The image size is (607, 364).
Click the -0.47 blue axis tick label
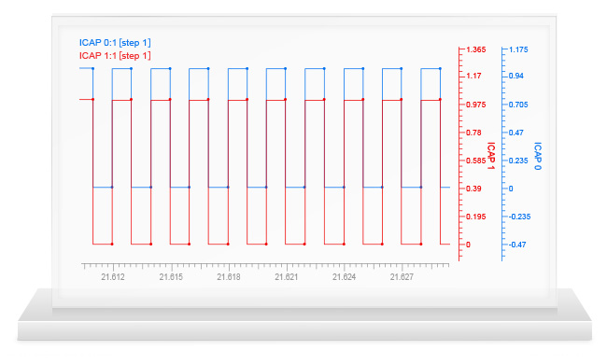pos(517,245)
